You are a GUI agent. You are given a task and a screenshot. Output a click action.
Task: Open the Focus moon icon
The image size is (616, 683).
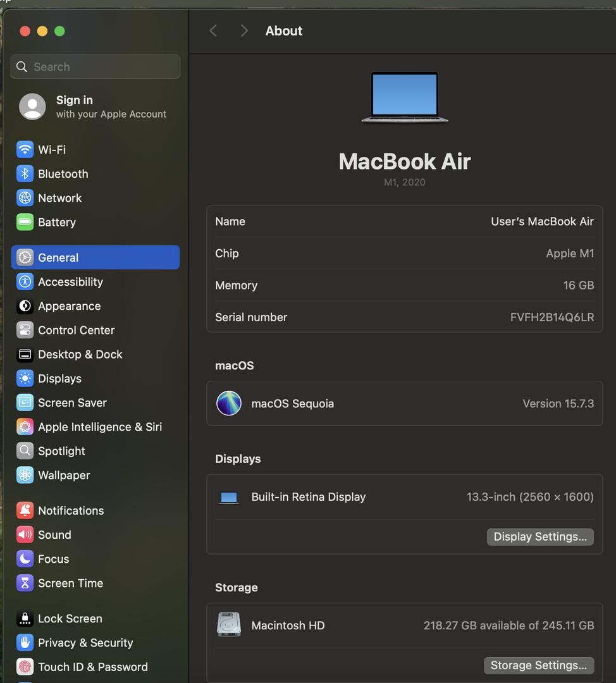[25, 559]
